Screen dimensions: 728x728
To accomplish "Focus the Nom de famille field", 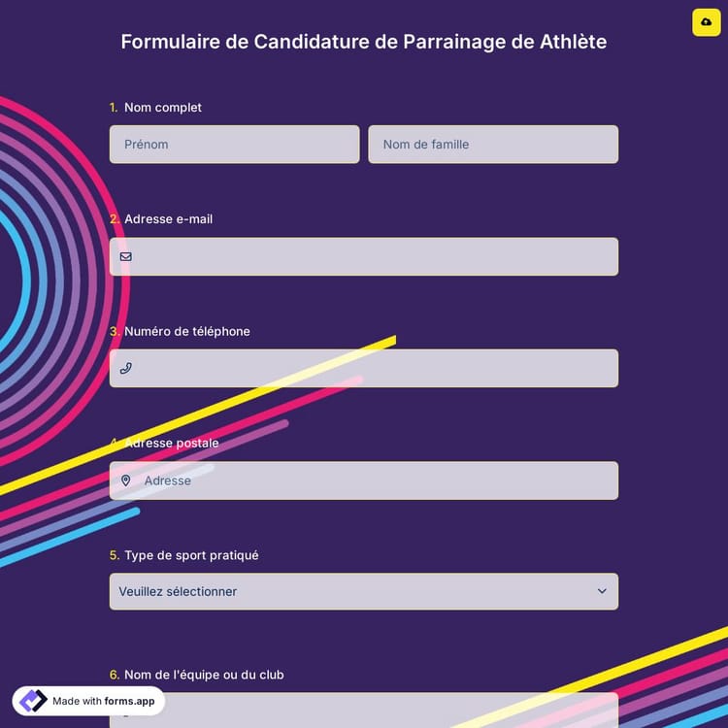I will click(x=492, y=145).
